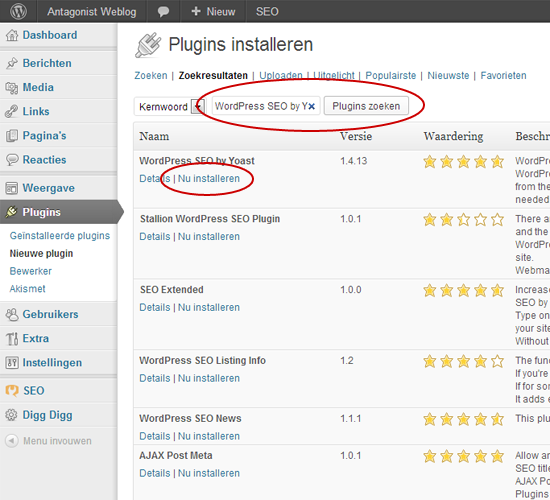Image resolution: width=550 pixels, height=500 pixels.
Task: Click Naam column header
Action: pyautogui.click(x=154, y=136)
